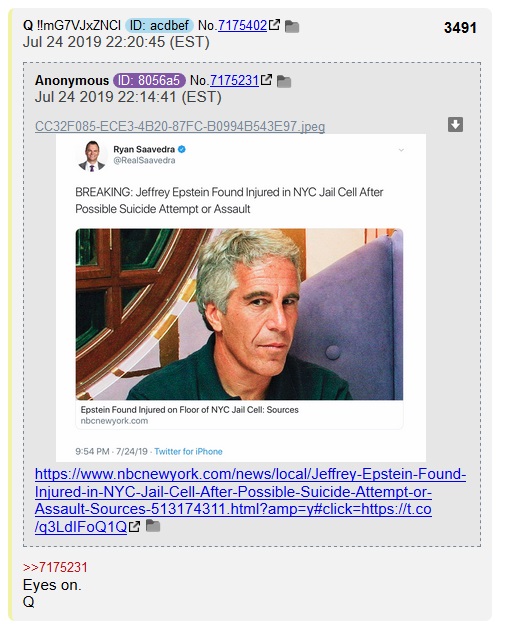This screenshot has width=512, height=631.
Task: Open the CC32F085 jpeg filename link
Action: point(180,126)
